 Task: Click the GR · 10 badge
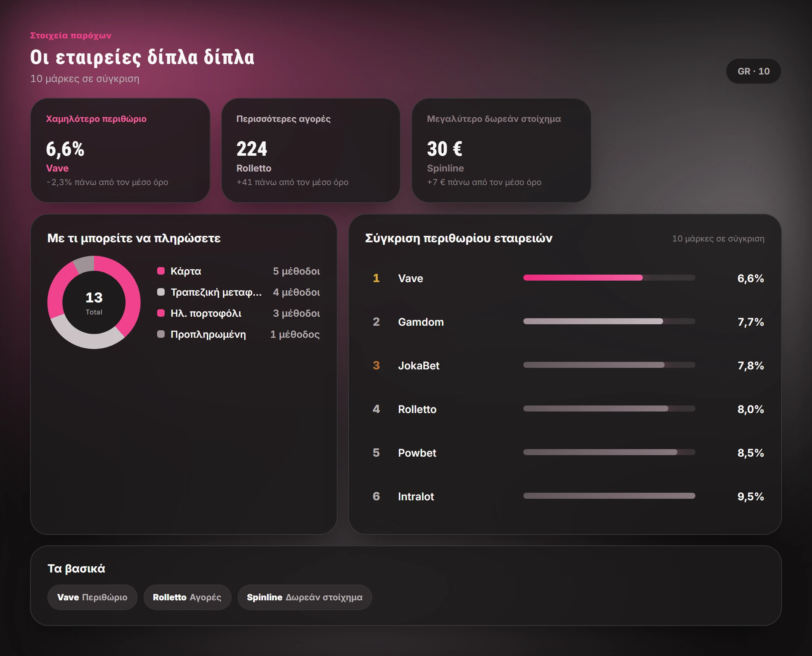753,71
